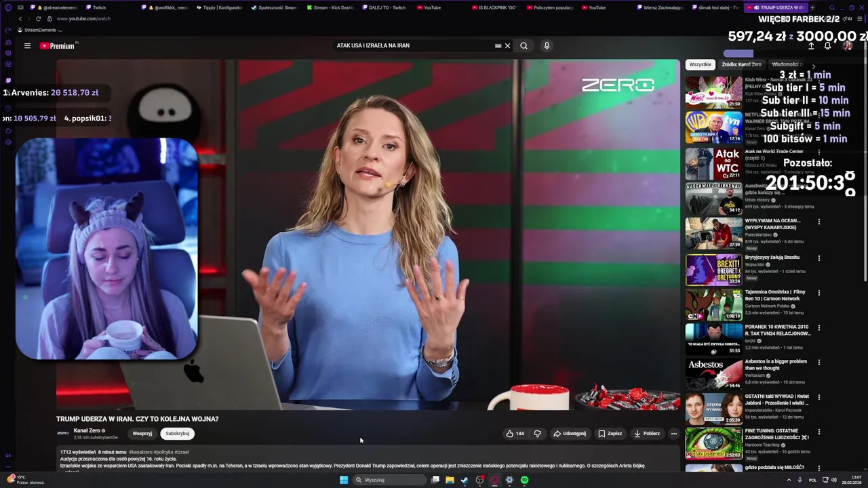Save video with Zapisz button

(610, 434)
